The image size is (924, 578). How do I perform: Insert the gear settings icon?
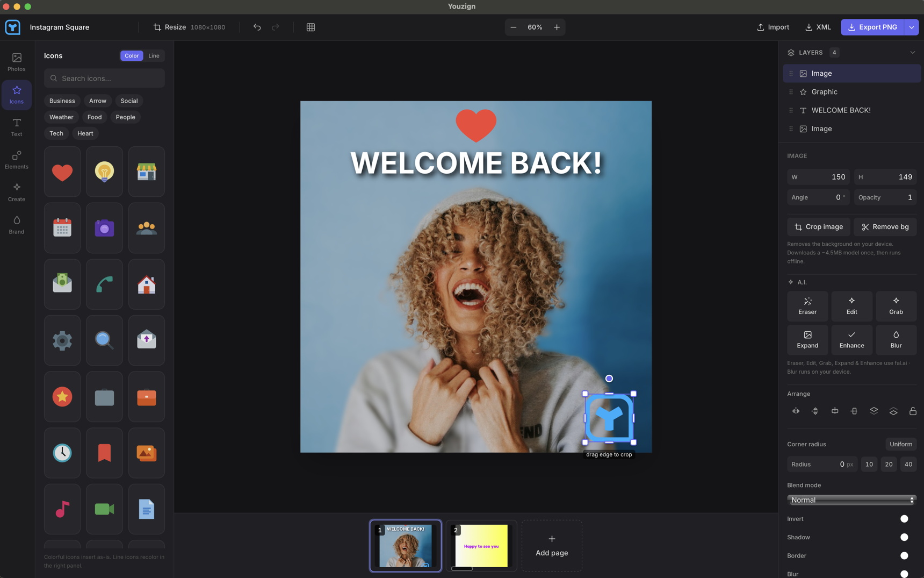pos(62,340)
